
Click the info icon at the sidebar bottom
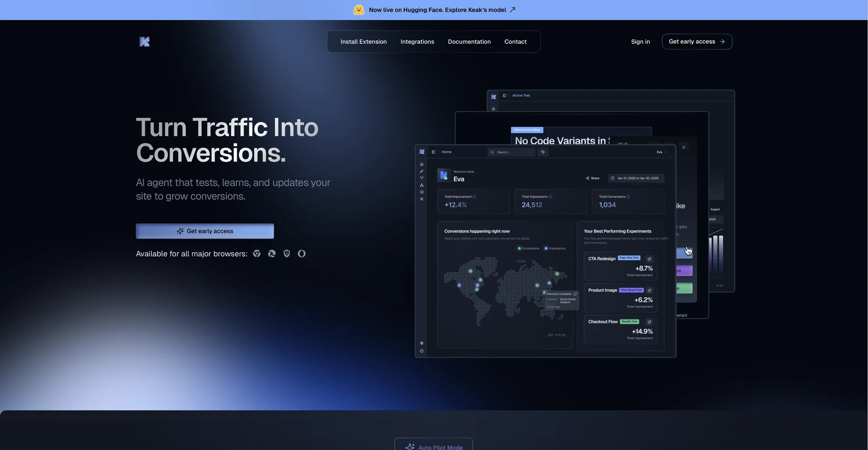coord(422,351)
